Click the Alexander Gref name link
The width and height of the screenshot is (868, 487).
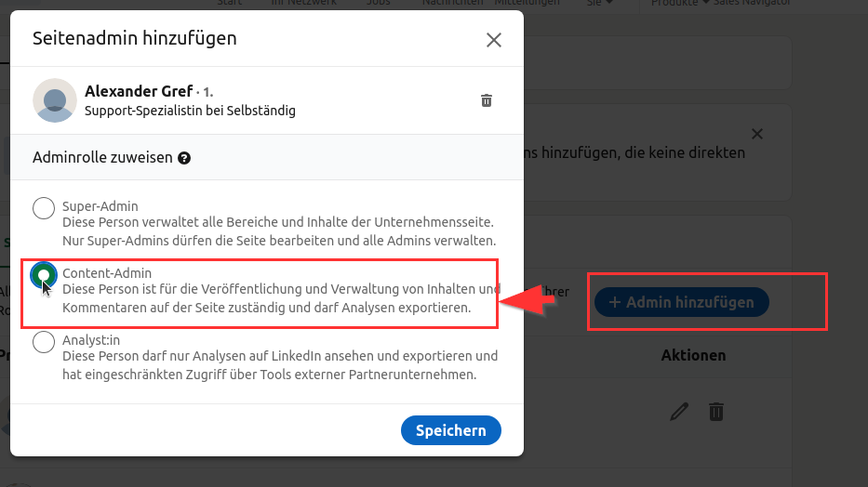pyautogui.click(x=138, y=91)
